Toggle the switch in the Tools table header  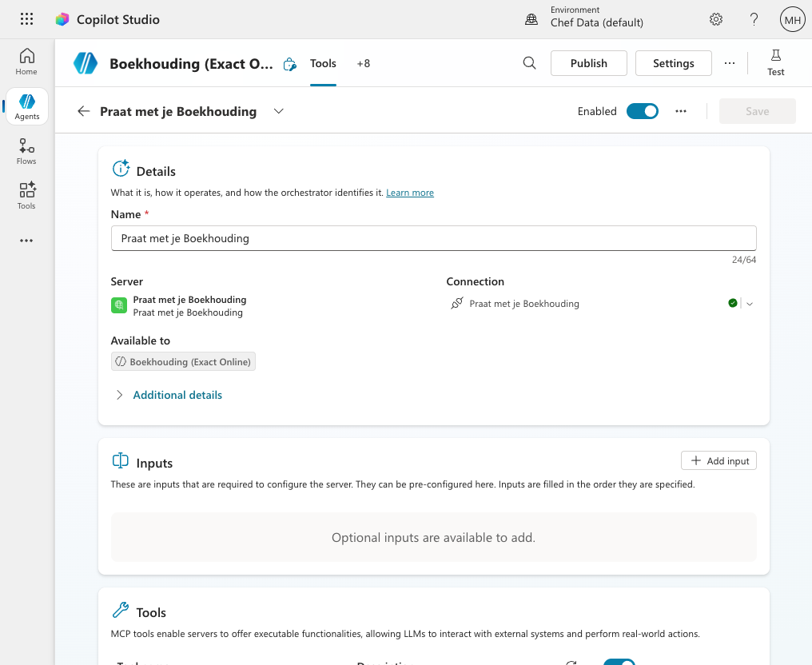point(619,662)
